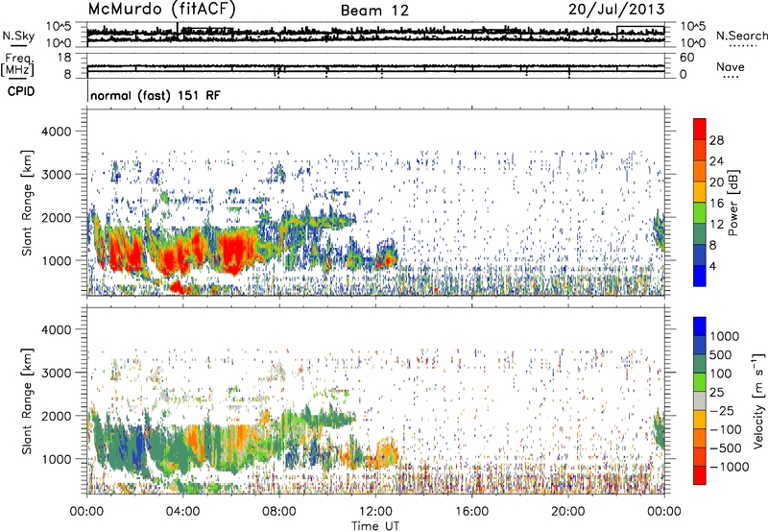The width and height of the screenshot is (768, 532).
Task: Select the 3000 km tick on the power panel
Action: coord(57,175)
